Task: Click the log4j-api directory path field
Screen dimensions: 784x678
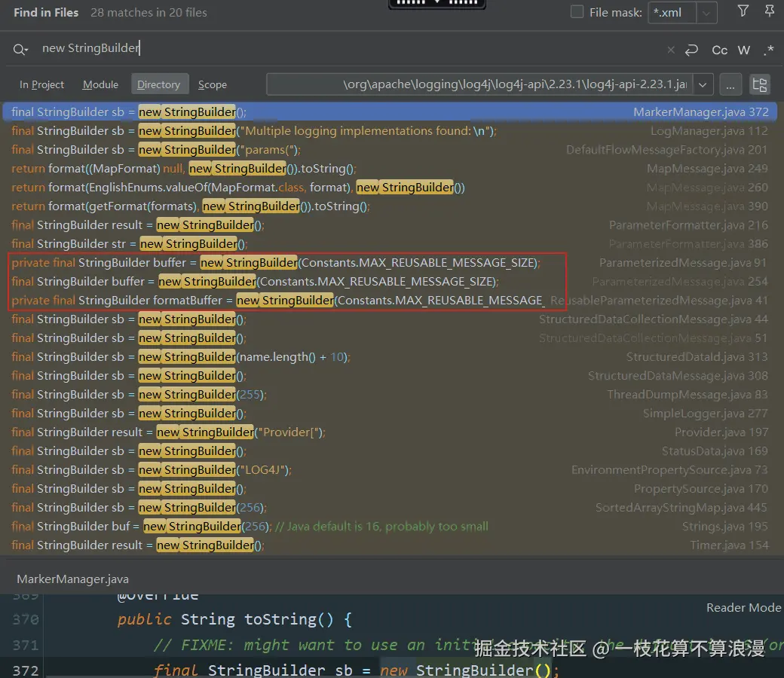Action: (480, 84)
